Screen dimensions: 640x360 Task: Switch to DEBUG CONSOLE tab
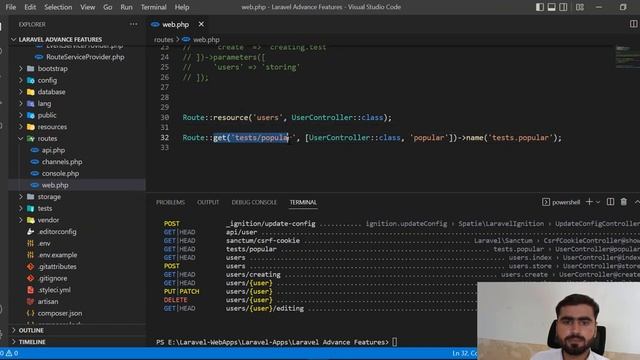coord(254,202)
